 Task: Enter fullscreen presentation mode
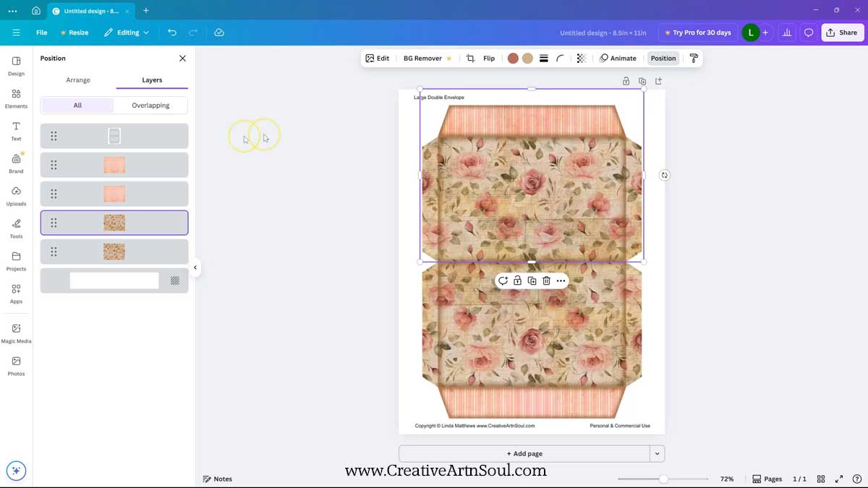(x=839, y=479)
